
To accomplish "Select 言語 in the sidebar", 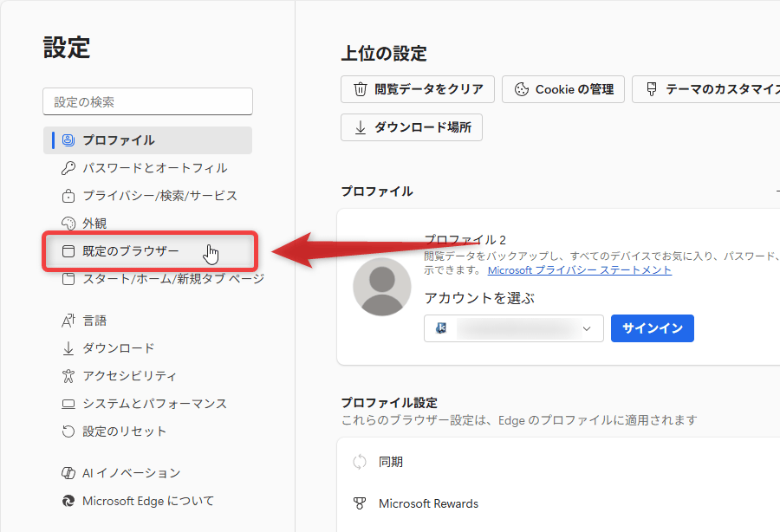I will (x=94, y=321).
